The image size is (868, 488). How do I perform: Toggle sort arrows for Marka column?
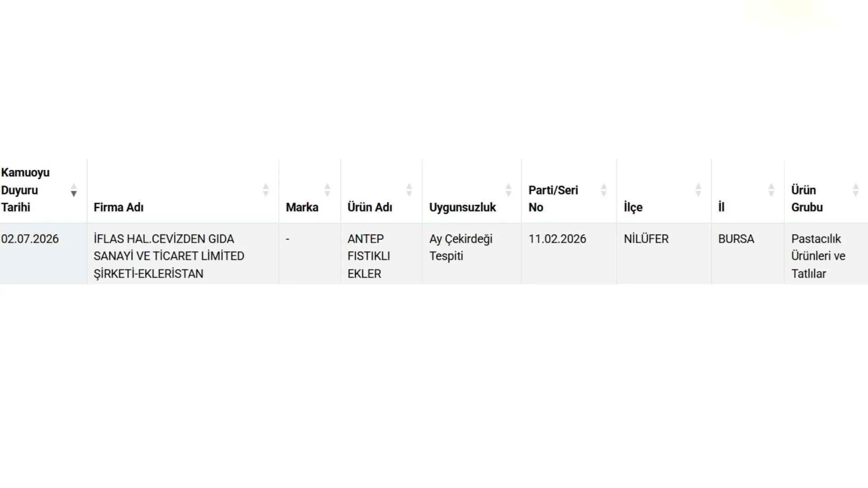pos(327,190)
